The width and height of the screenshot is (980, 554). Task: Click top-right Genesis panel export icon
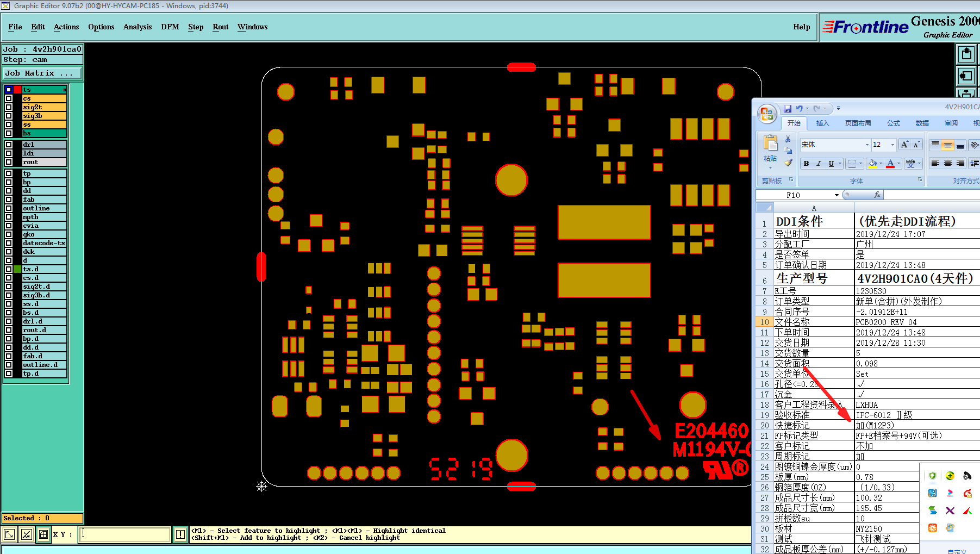(x=966, y=54)
